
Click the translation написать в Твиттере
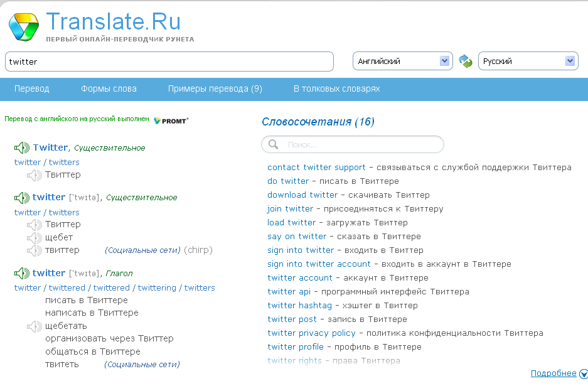coord(92,313)
